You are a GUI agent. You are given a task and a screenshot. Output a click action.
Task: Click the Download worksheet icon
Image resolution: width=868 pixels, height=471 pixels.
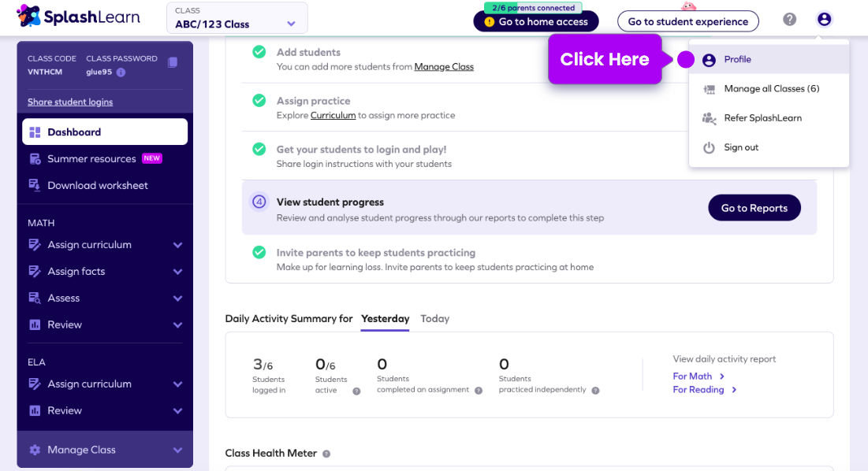(32, 185)
